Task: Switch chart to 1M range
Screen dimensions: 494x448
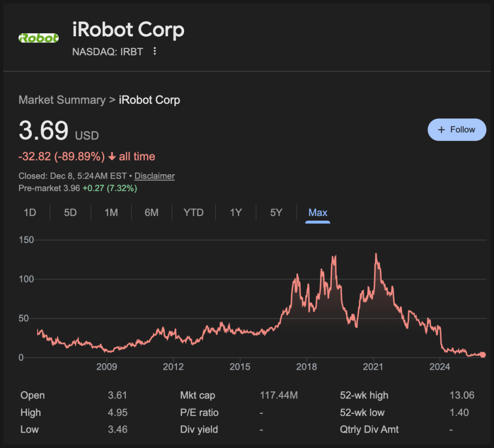Action: coord(111,213)
